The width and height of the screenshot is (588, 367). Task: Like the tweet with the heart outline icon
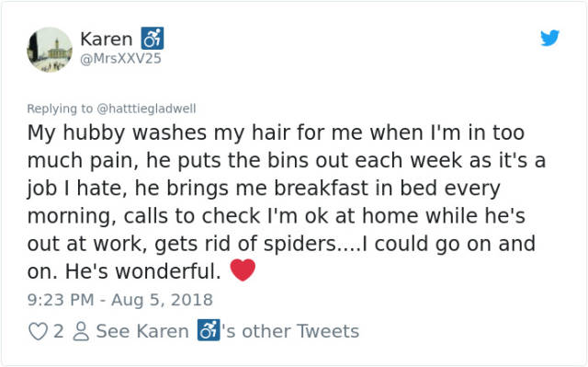click(x=38, y=331)
